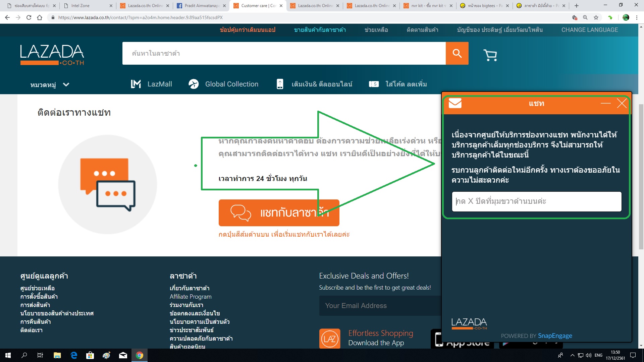Minimize the chat widget with dash icon

pyautogui.click(x=605, y=103)
